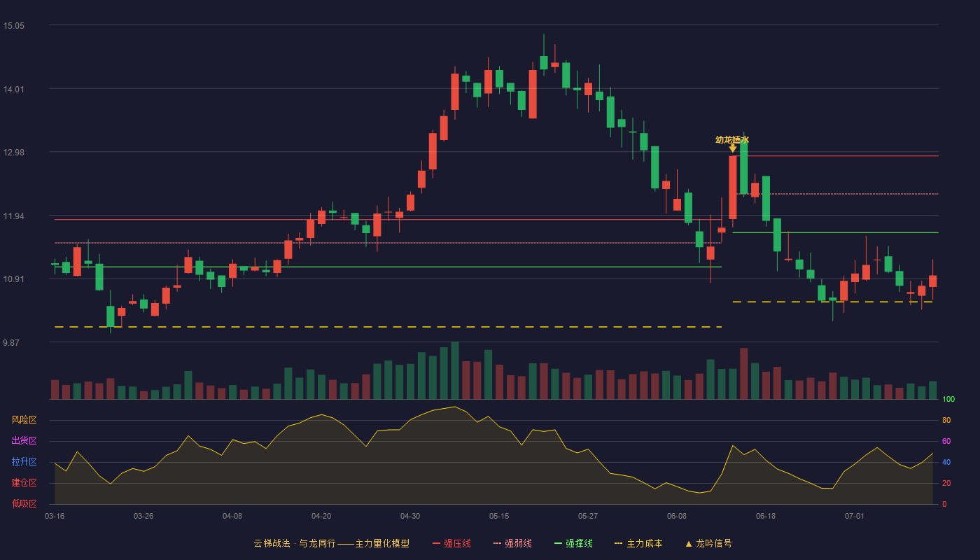Viewport: 980px width, 560px height.
Task: Click the 幼龙透水 signal label
Action: click(x=732, y=139)
